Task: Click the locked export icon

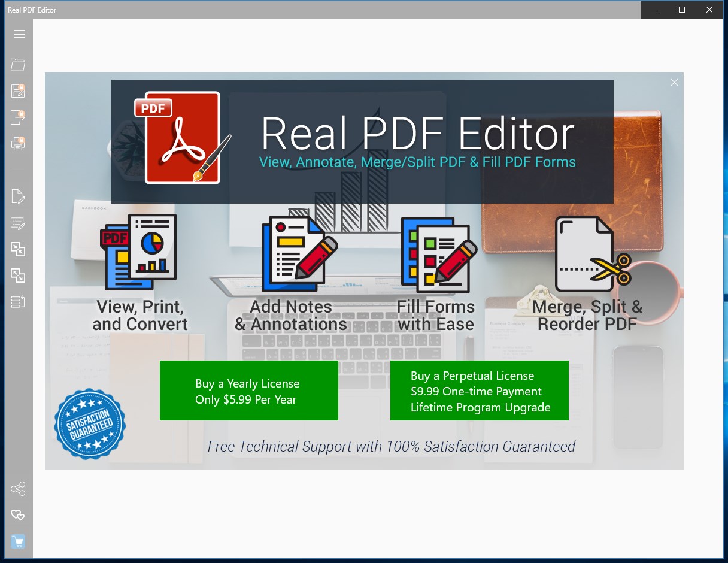Action: [x=18, y=117]
